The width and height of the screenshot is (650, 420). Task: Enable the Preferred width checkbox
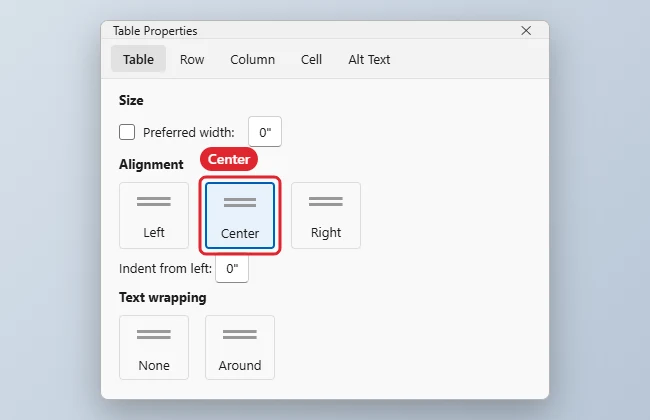(x=127, y=132)
